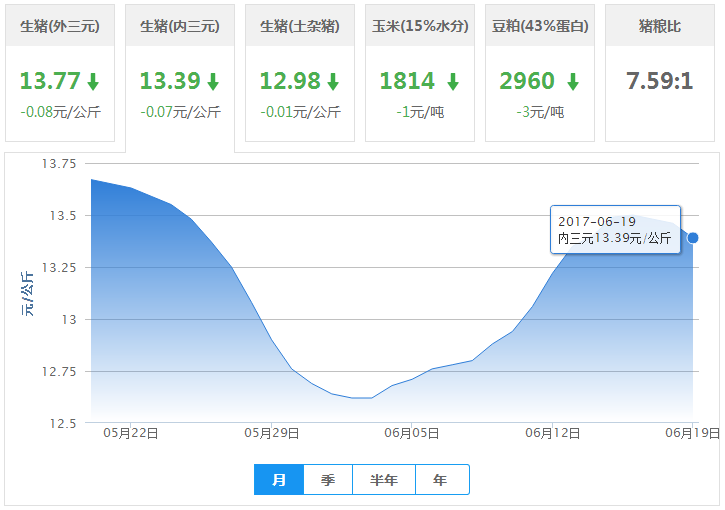Click the green down arrow beside 12.98

click(x=333, y=81)
